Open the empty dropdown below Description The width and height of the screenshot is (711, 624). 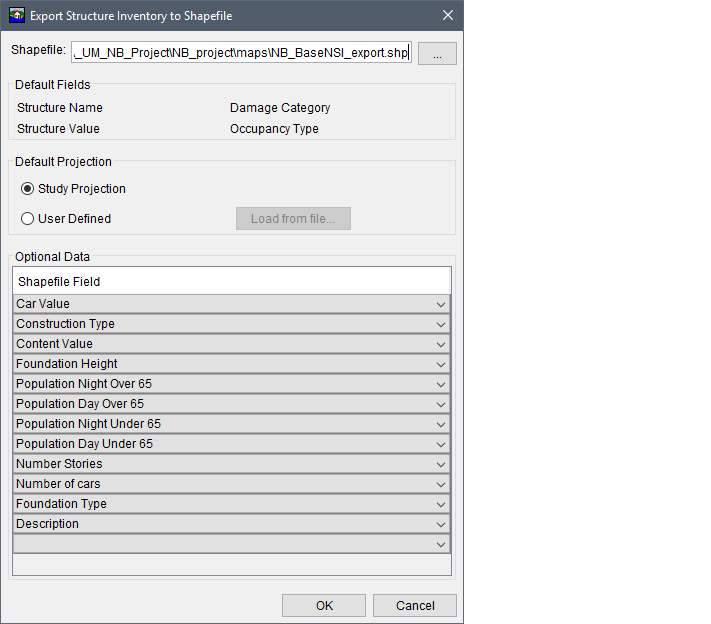pos(232,543)
